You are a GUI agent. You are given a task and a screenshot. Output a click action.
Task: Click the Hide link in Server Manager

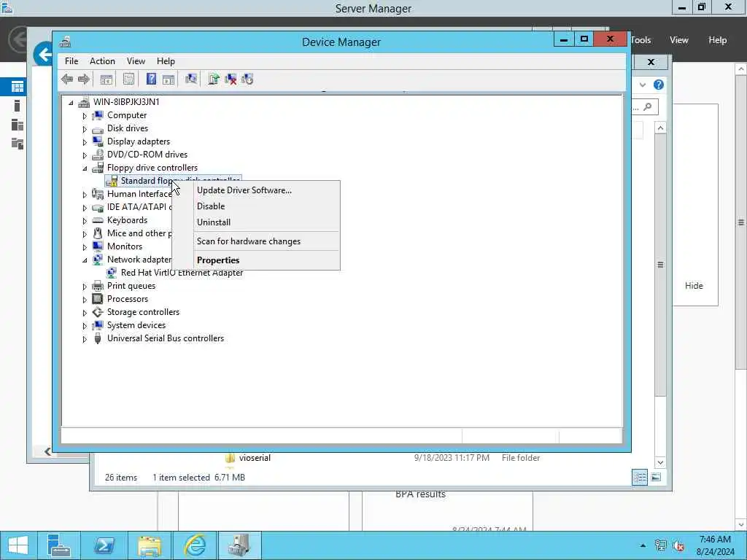coord(694,286)
